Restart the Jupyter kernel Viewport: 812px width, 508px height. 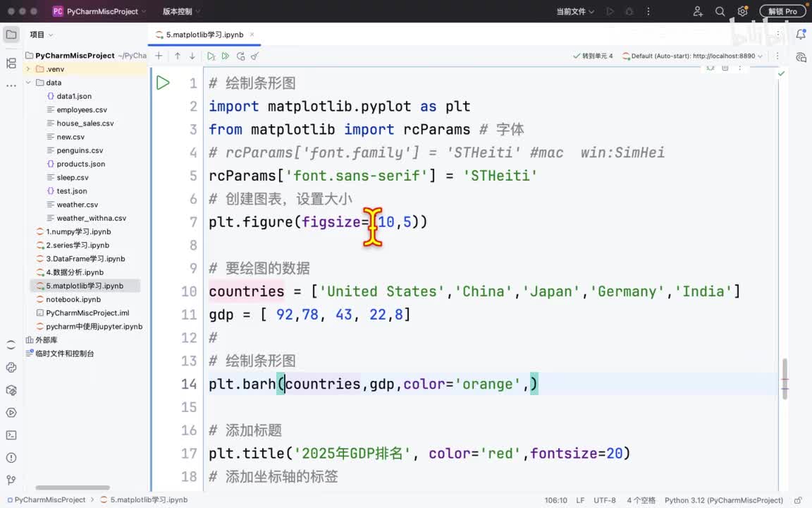click(x=240, y=56)
